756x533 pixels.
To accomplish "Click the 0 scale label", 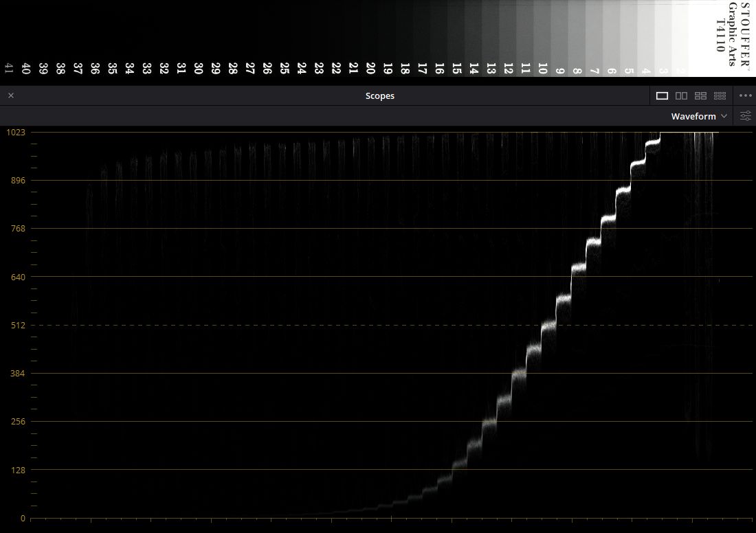I will tap(23, 519).
